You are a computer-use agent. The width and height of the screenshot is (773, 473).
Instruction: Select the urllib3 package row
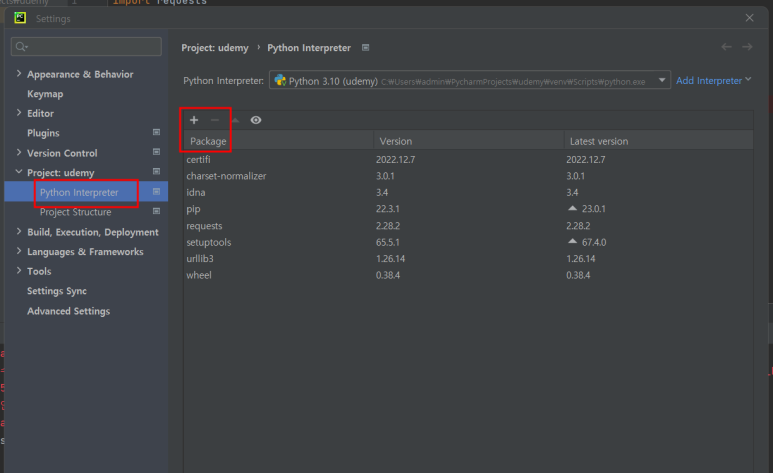(x=468, y=258)
